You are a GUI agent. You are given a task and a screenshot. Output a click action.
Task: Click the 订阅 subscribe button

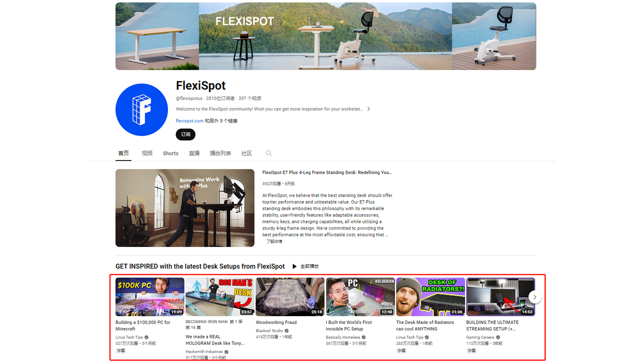(x=185, y=134)
